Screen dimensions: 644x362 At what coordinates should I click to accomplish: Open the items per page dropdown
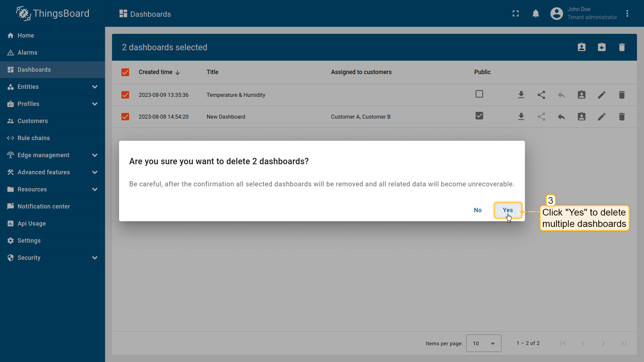[483, 343]
